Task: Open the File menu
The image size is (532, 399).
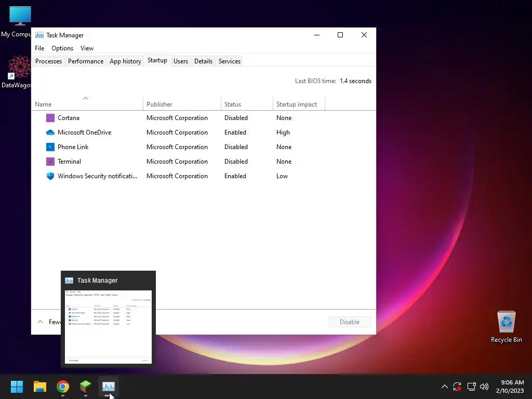Action: pyautogui.click(x=39, y=48)
